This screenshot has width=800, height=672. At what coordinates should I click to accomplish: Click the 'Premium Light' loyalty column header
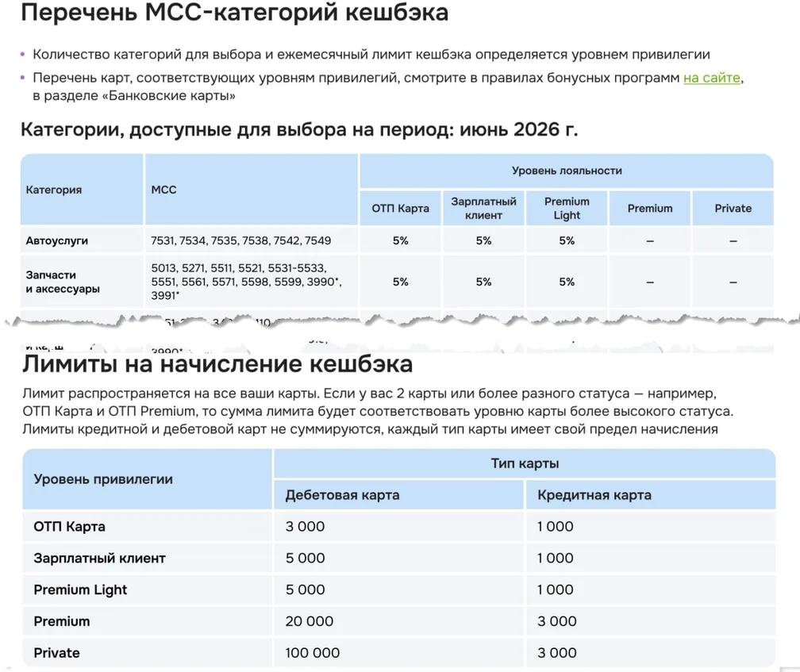pyautogui.click(x=567, y=208)
